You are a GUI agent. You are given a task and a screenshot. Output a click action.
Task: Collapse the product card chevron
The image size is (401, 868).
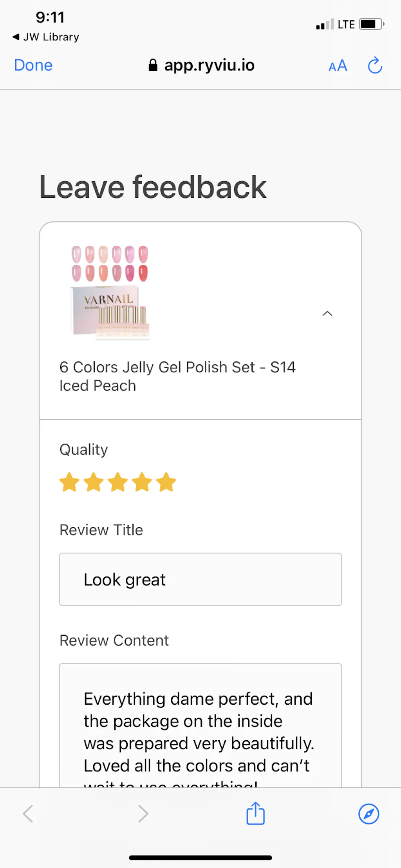327,313
